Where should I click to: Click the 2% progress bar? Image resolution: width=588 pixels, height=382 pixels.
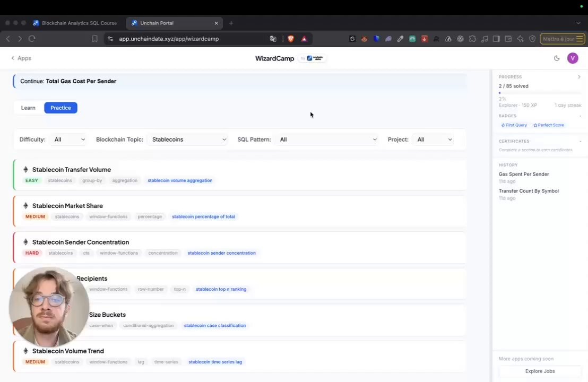point(540,93)
